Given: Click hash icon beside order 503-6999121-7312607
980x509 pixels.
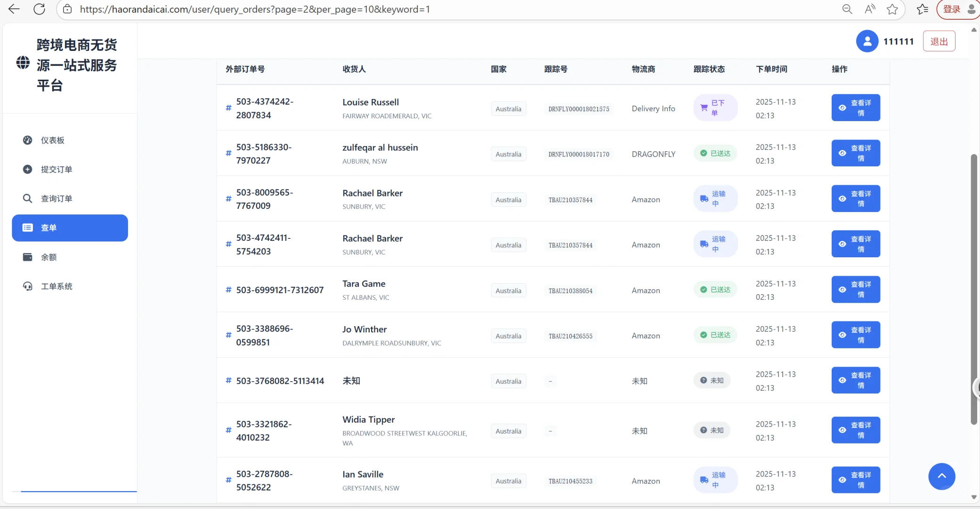Looking at the screenshot, I should pos(228,290).
